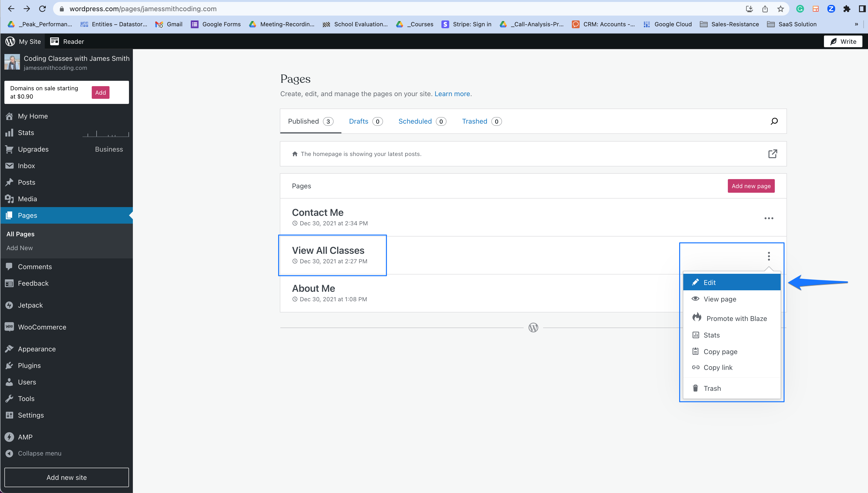Open homepage in new window via external-link icon

[773, 154]
